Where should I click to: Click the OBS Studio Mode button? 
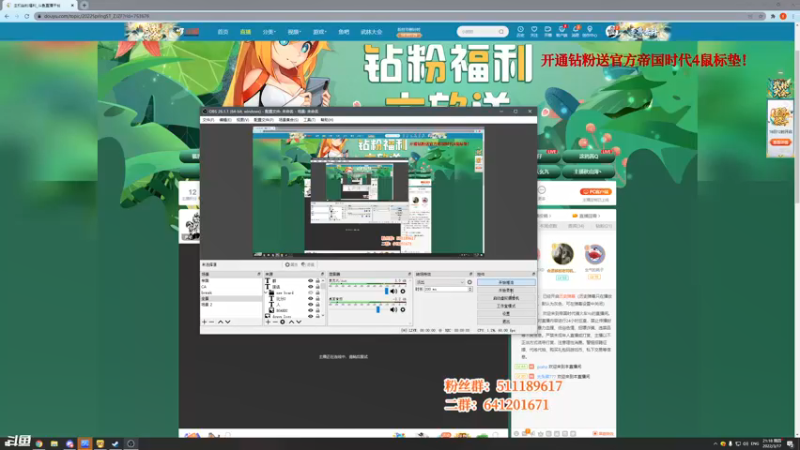[x=506, y=306]
